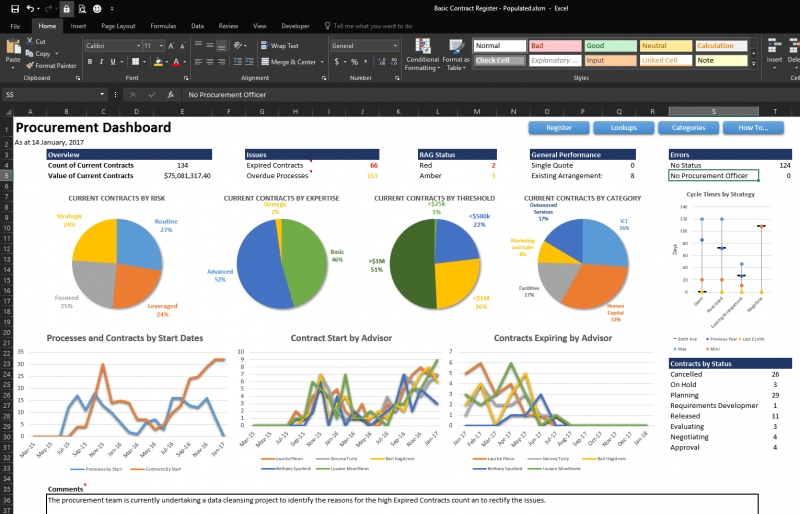Apply the Good cell style swatch
The image size is (800, 514).
coord(611,45)
